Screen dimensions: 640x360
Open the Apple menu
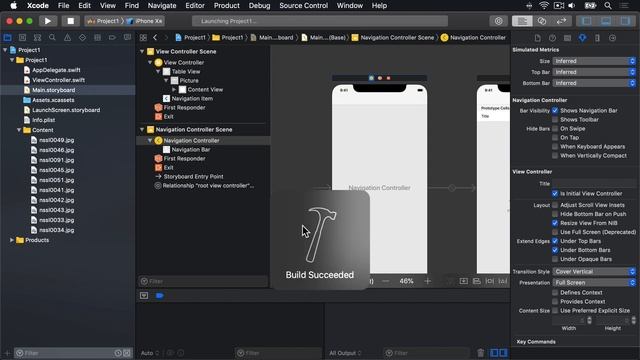click(x=13, y=6)
